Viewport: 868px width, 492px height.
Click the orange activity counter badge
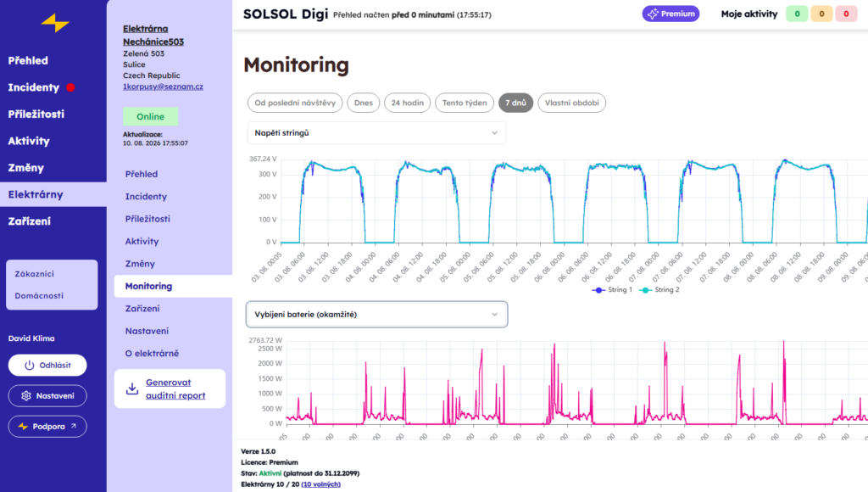coord(821,14)
